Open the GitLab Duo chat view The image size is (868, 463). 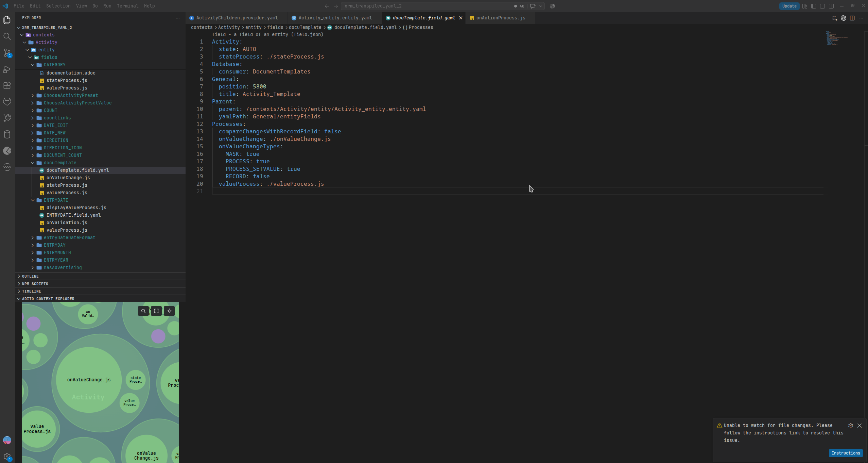point(7,118)
